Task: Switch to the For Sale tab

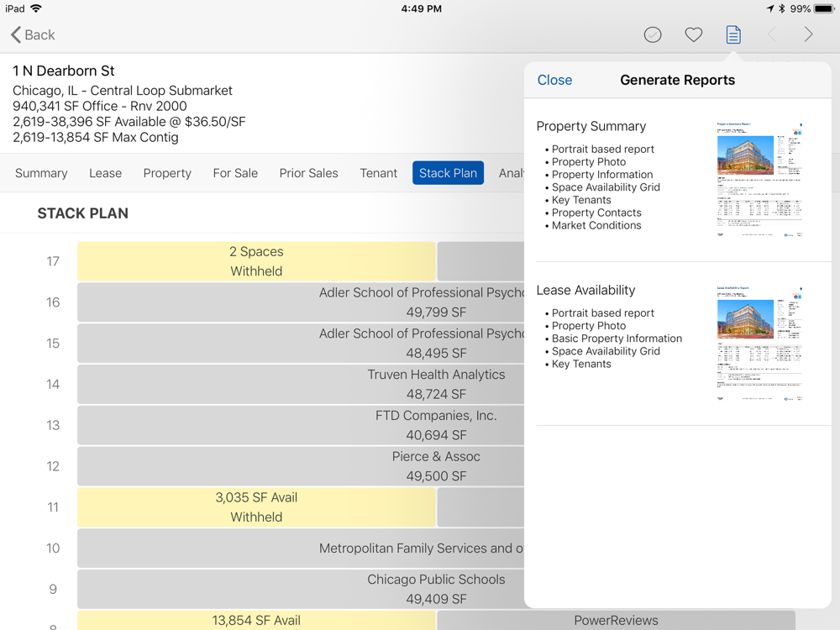Action: point(235,173)
